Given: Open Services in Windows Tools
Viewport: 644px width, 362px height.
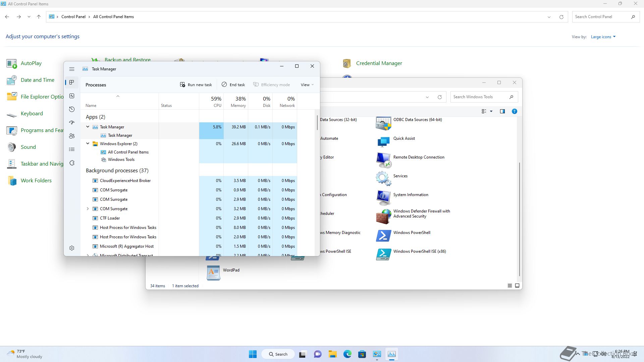Looking at the screenshot, I should click(x=392, y=179).
